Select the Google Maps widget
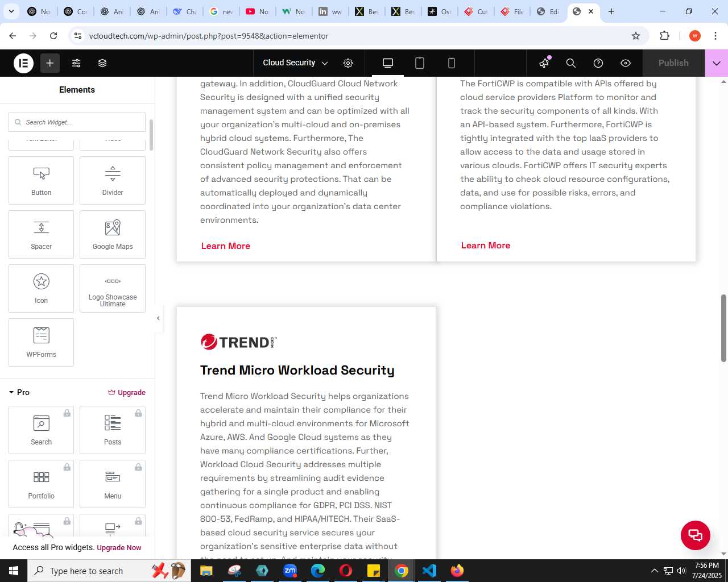 coord(113,234)
